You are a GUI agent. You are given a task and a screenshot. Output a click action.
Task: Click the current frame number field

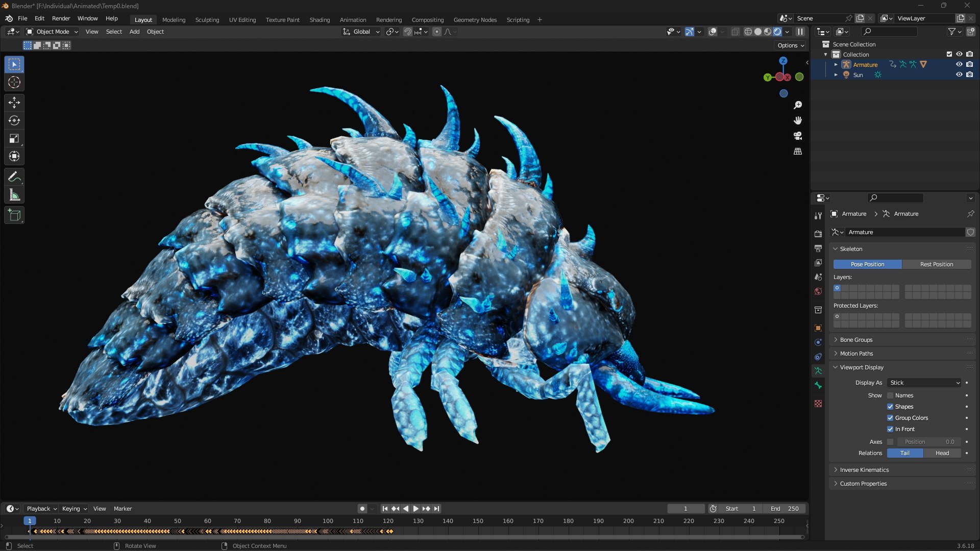tap(685, 509)
